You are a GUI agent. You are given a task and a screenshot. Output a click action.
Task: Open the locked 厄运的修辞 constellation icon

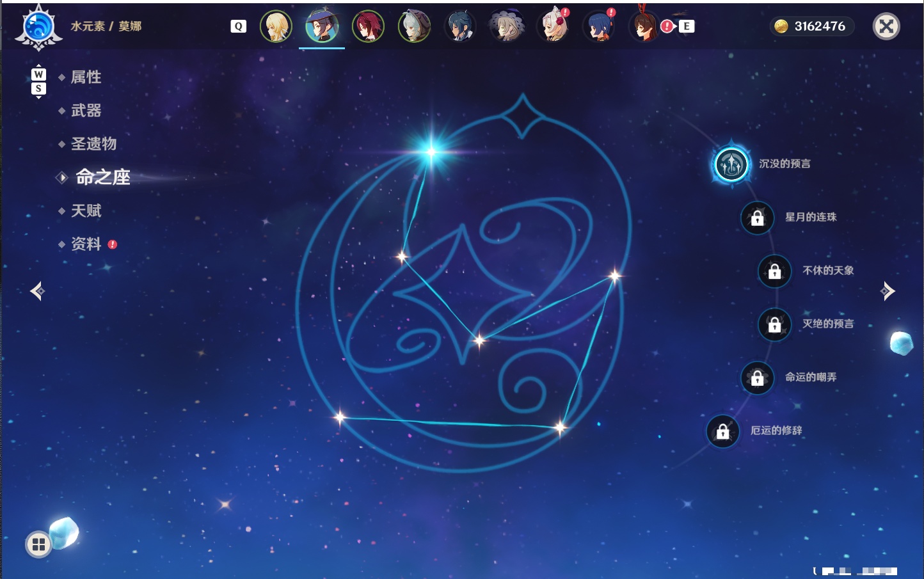click(x=722, y=431)
